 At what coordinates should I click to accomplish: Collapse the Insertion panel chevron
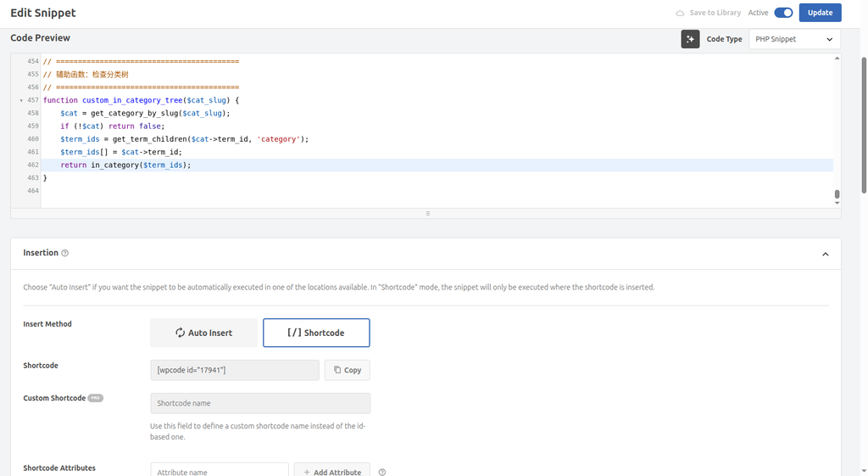(x=825, y=254)
